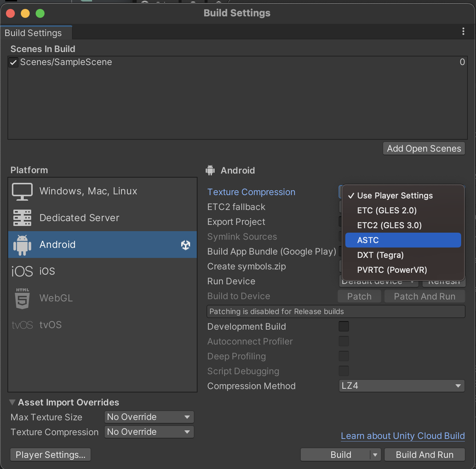The width and height of the screenshot is (476, 469).
Task: Click the Build And Run button
Action: (425, 455)
